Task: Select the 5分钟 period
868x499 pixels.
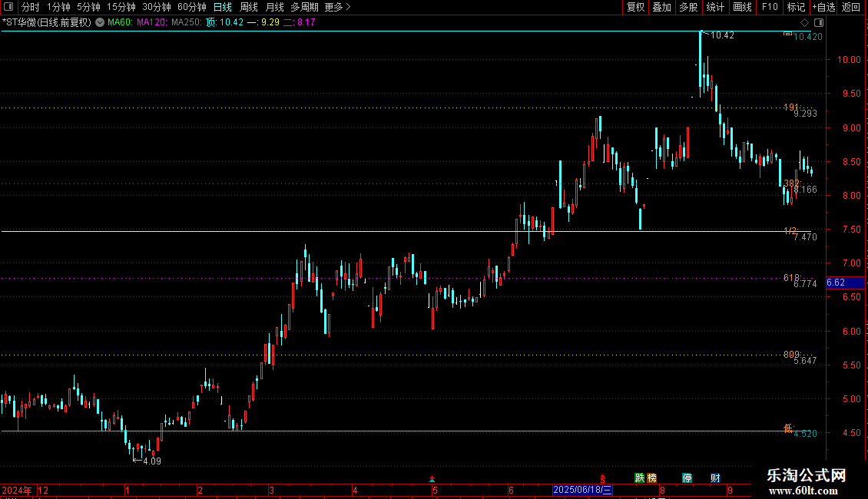Action: point(88,7)
